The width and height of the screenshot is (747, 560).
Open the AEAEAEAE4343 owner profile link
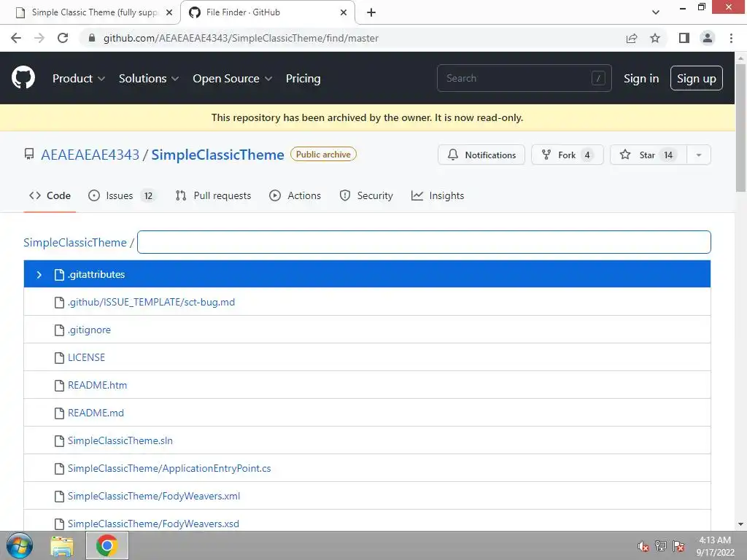click(x=90, y=155)
